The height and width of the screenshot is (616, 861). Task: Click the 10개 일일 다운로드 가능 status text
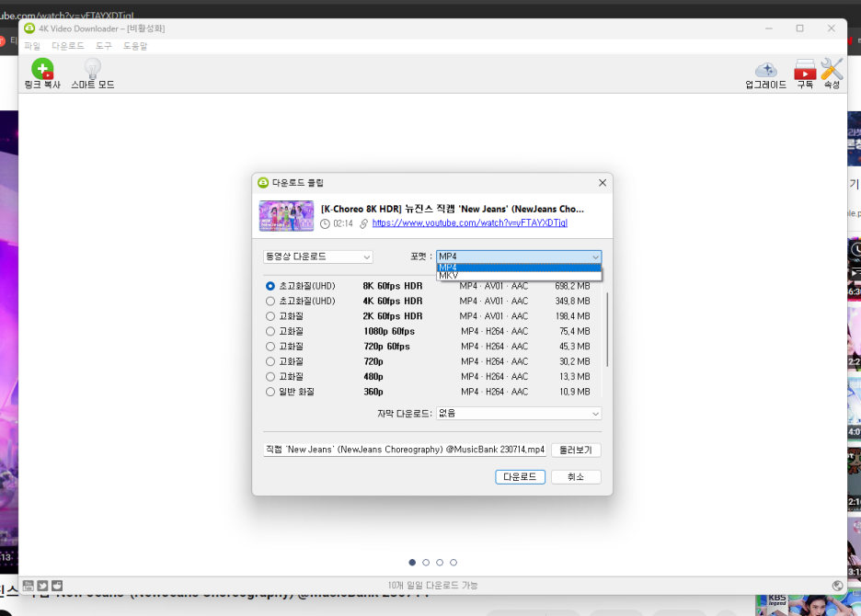tap(432, 586)
